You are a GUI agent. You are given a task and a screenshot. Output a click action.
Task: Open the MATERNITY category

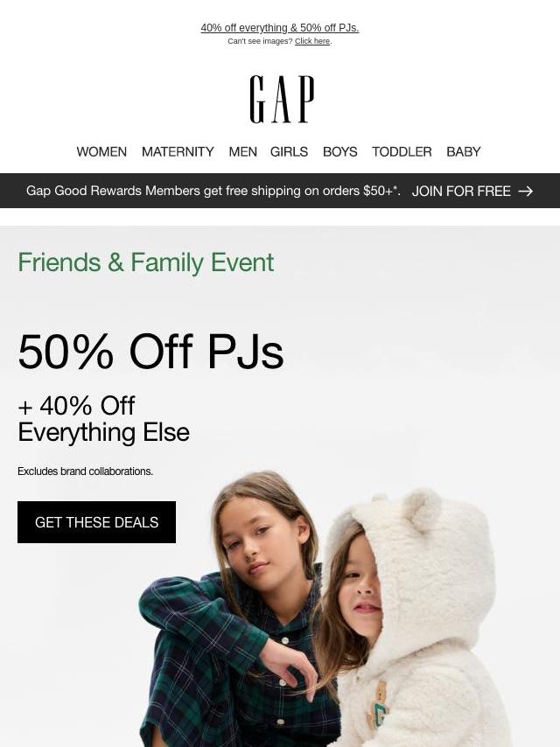pyautogui.click(x=178, y=151)
